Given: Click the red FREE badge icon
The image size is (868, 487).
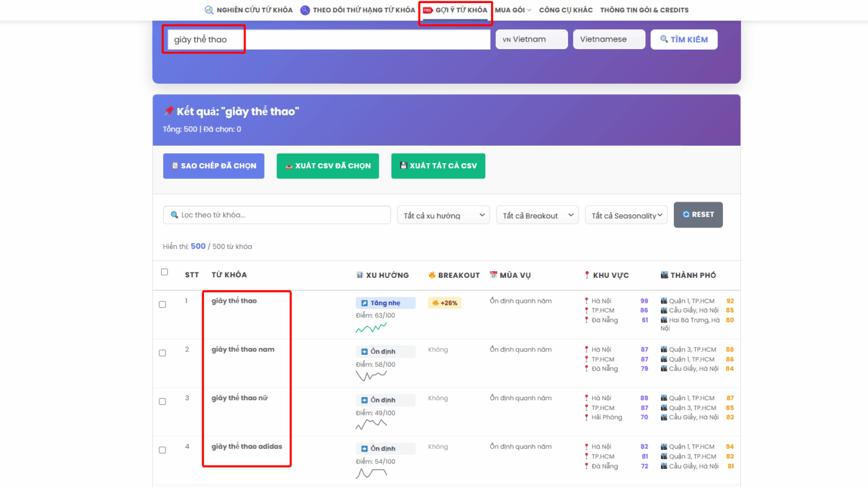Looking at the screenshot, I should pos(428,10).
